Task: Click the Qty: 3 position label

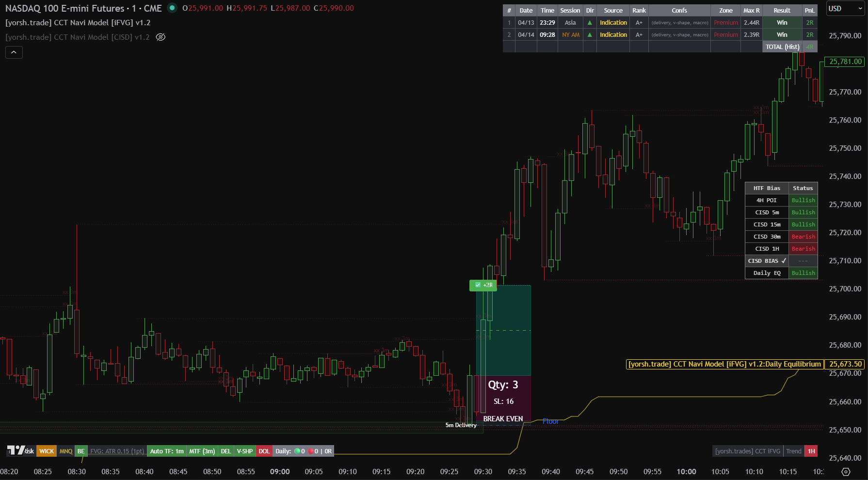Action: pos(503,384)
